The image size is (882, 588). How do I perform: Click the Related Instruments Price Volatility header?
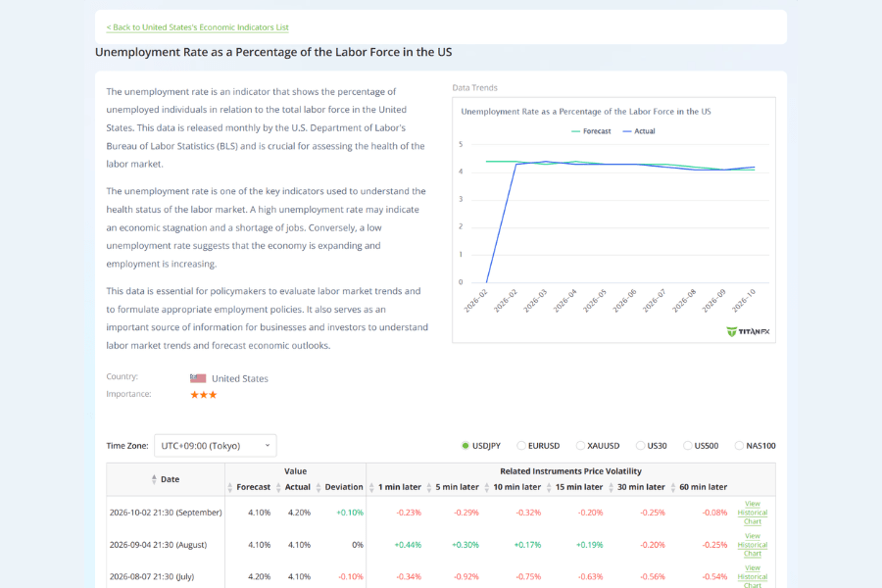click(x=570, y=471)
